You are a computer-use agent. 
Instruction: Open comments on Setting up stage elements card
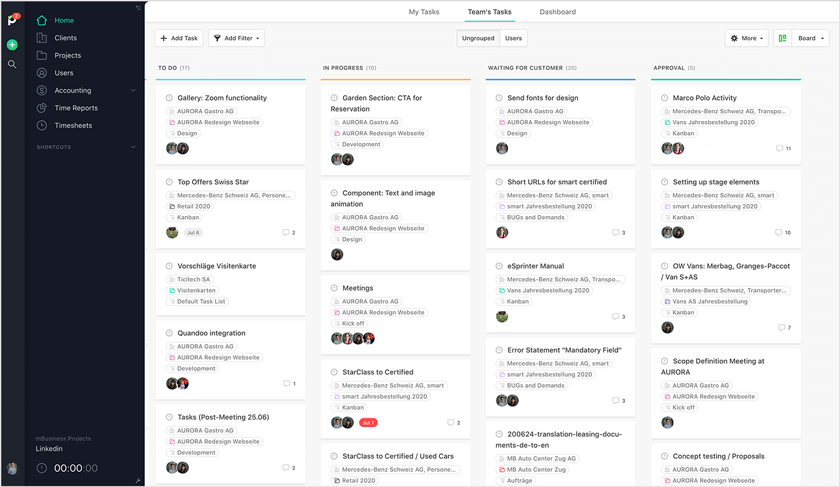click(x=783, y=233)
